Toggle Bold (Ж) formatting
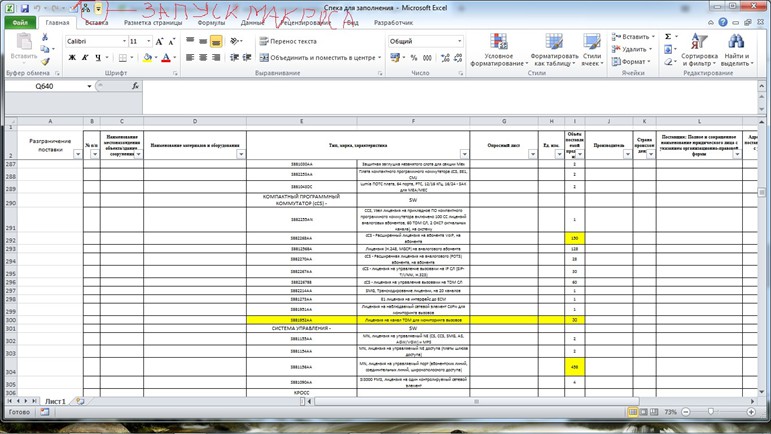 tap(72, 58)
